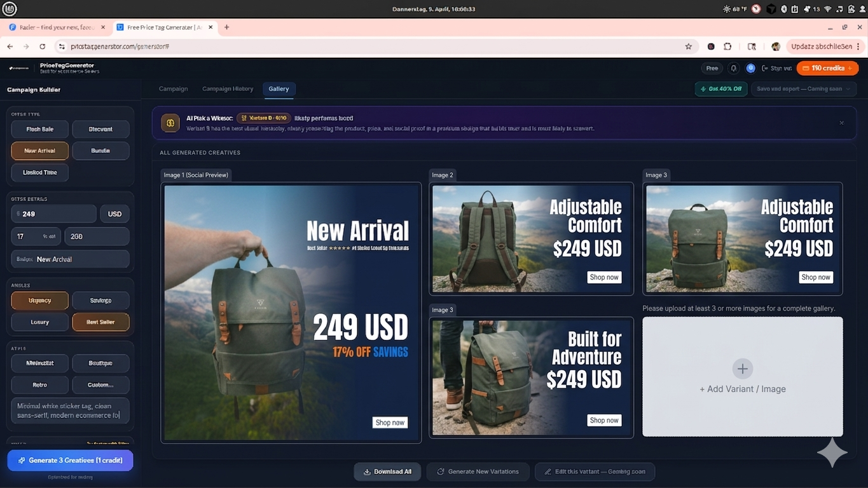
Task: Click Shop now in the New Arrival creative
Action: (x=390, y=423)
